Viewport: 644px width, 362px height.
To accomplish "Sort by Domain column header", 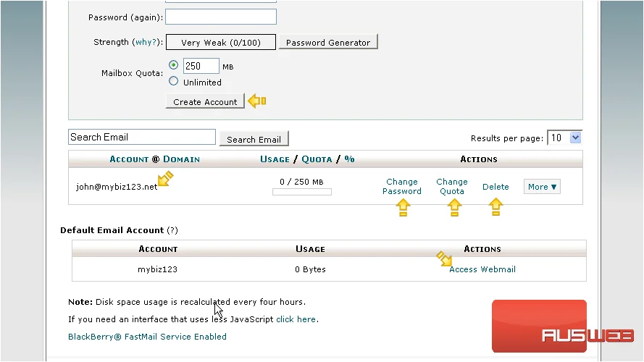I will pyautogui.click(x=181, y=159).
